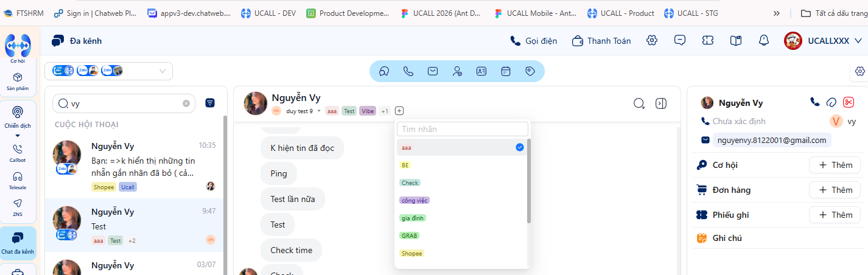Open the FTSHRM bookmark

tap(23, 13)
